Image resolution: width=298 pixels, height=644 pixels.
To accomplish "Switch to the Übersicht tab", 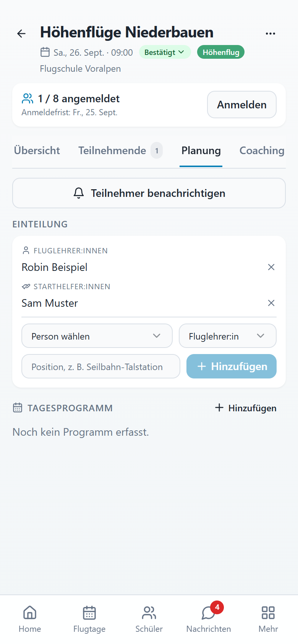I will click(x=37, y=151).
